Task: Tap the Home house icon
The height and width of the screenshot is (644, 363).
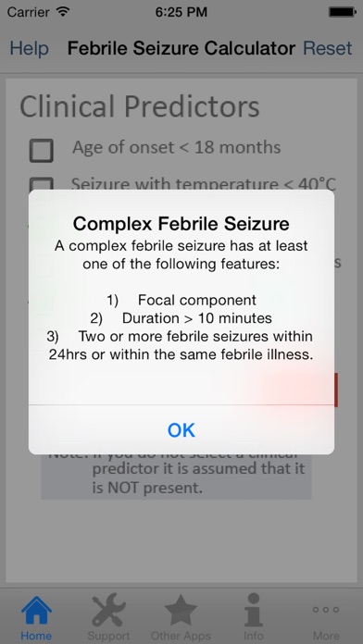Action: [x=36, y=610]
